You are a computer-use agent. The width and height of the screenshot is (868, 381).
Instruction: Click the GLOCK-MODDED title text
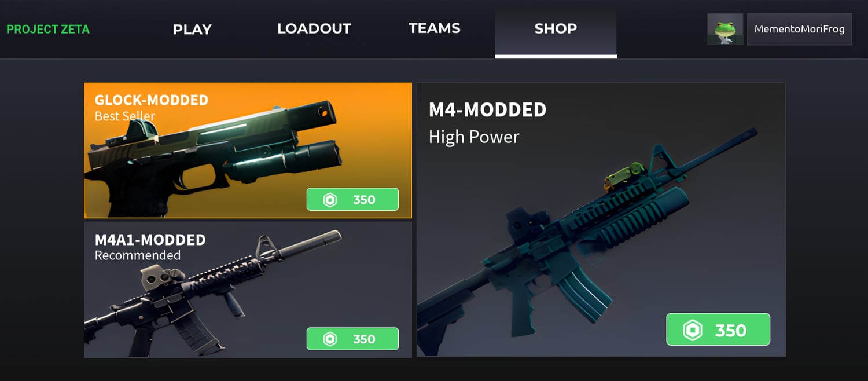(152, 100)
